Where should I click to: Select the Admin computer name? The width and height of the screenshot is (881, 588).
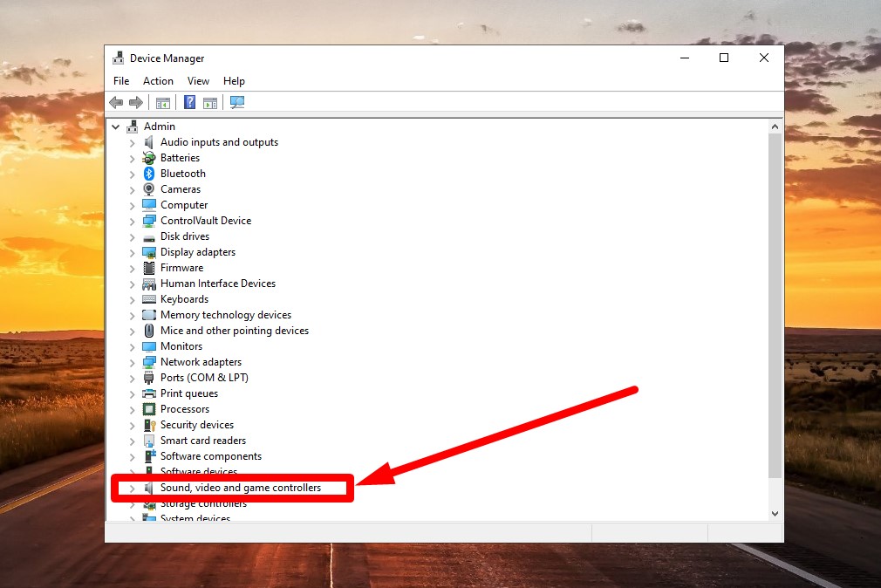coord(160,126)
